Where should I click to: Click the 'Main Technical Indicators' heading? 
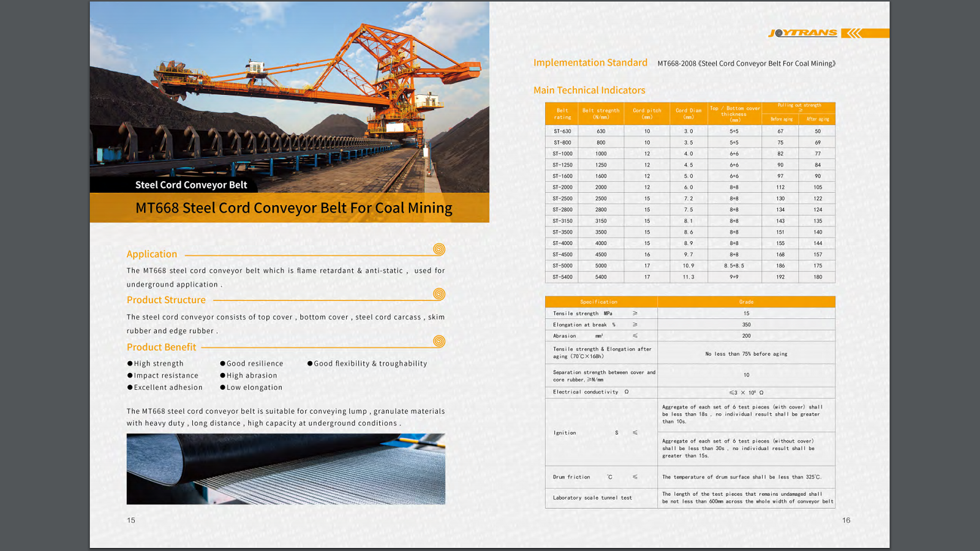click(589, 90)
